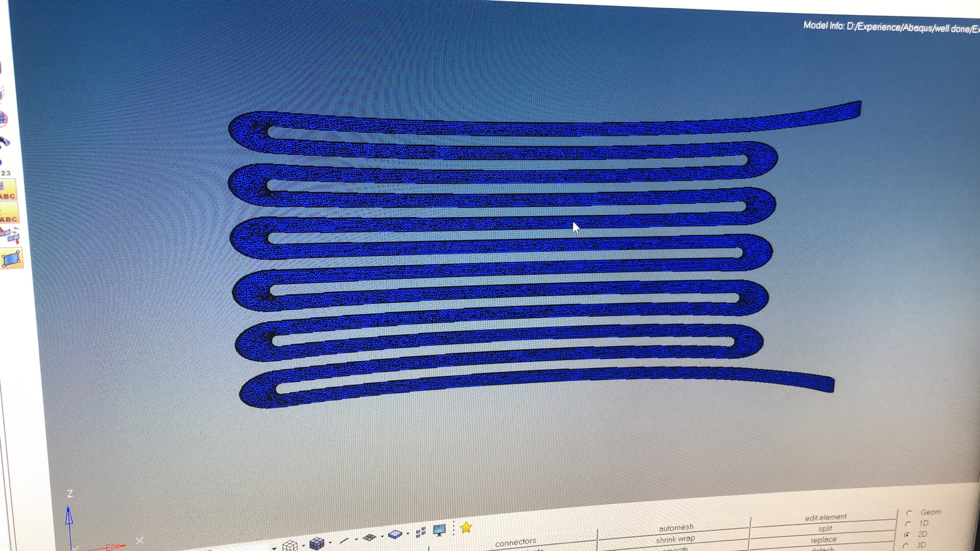
Task: Click the small squares grid icon
Action: pos(421,533)
